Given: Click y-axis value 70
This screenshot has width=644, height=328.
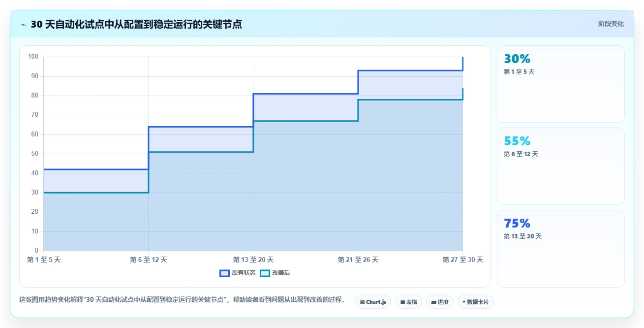Looking at the screenshot, I should 34,115.
